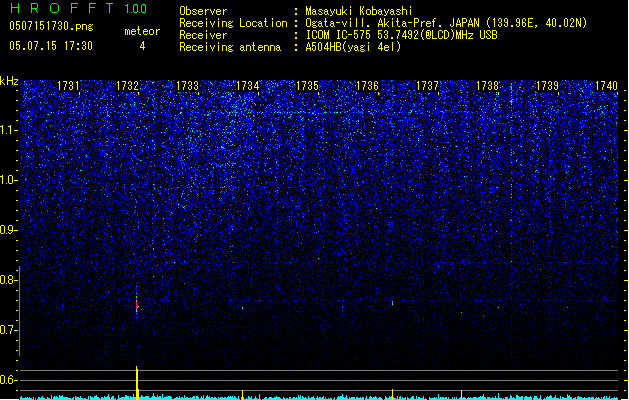Click the Receiver value ICOM IC-575
The height and width of the screenshot is (400, 629).
pos(339,35)
